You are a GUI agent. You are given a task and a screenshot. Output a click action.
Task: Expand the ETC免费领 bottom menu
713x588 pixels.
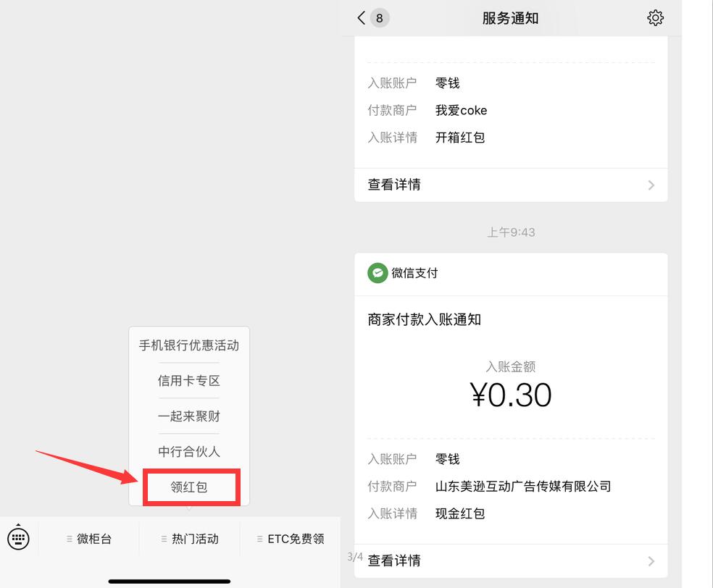click(x=291, y=539)
